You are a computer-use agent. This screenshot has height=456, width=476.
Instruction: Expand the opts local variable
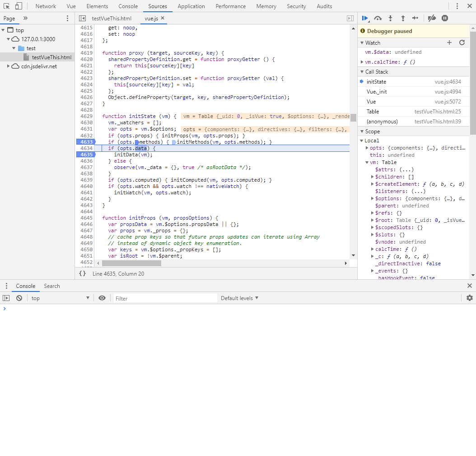(367, 148)
